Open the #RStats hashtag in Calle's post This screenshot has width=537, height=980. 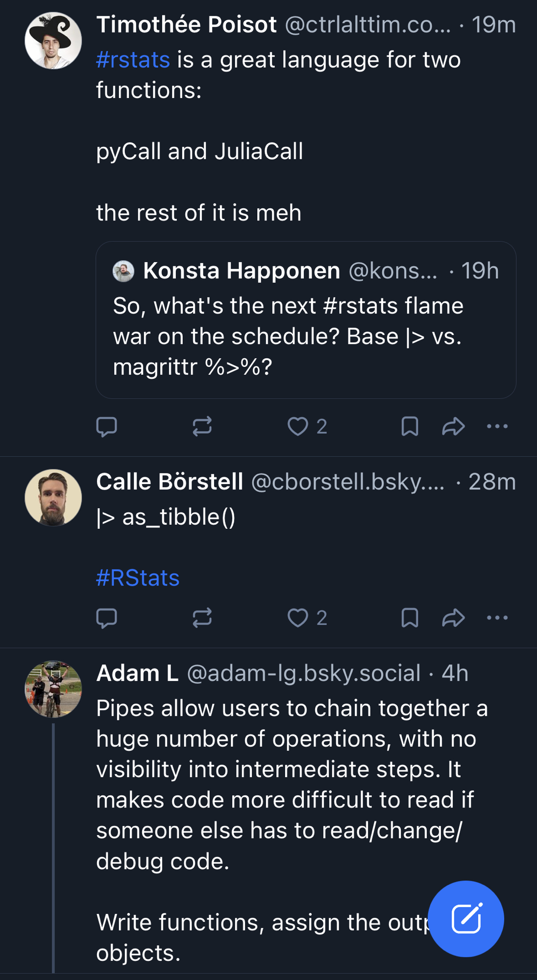[138, 578]
